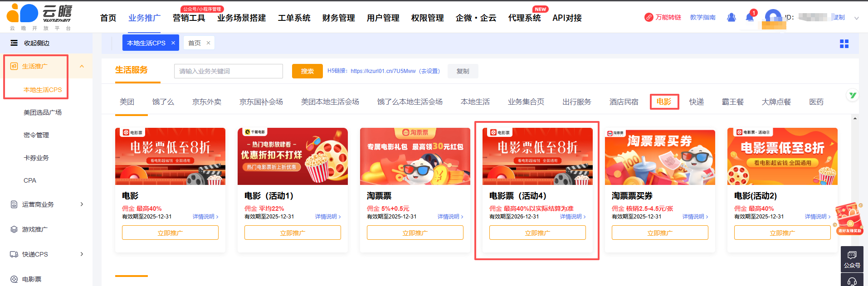Click the grid layout icon
Screen dimensions: 868x286
[844, 44]
